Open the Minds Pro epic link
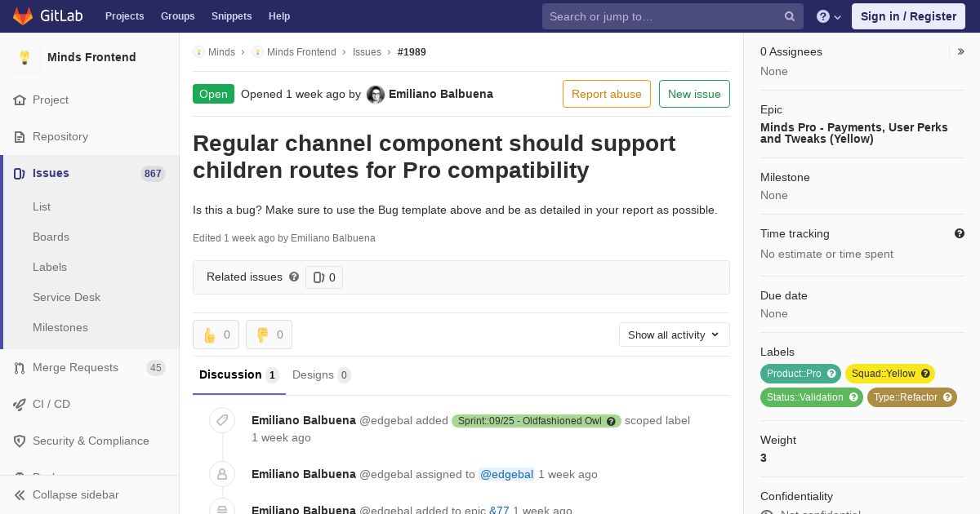The image size is (980, 514). [854, 133]
